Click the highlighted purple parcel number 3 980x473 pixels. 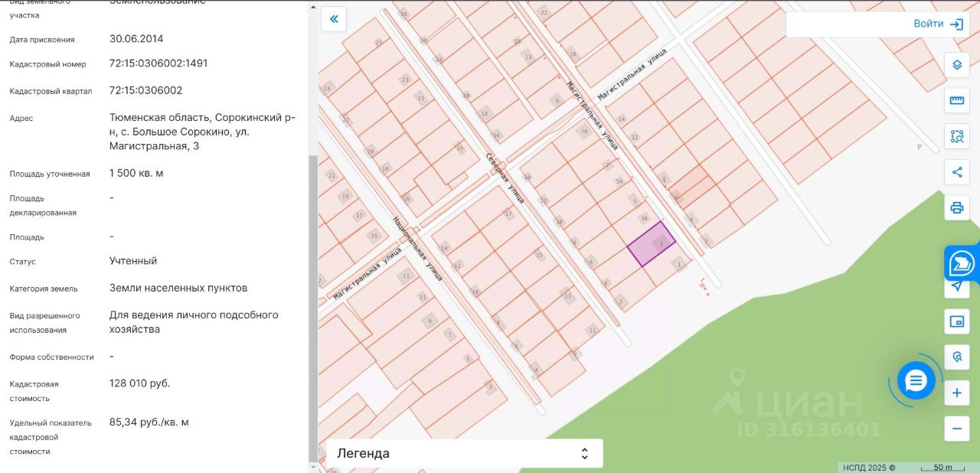tap(652, 244)
